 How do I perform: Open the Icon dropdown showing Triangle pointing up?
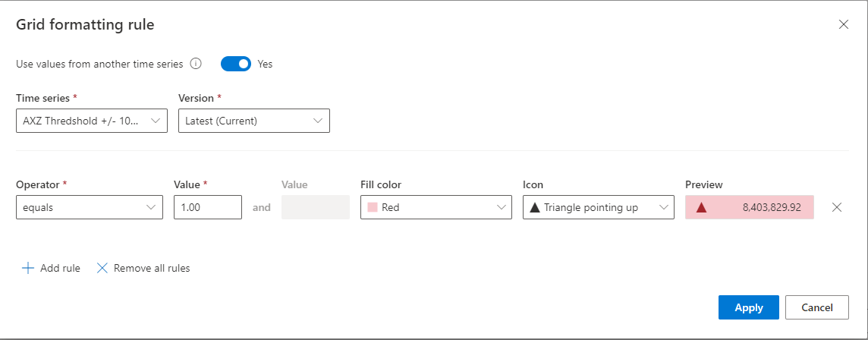pyautogui.click(x=598, y=207)
